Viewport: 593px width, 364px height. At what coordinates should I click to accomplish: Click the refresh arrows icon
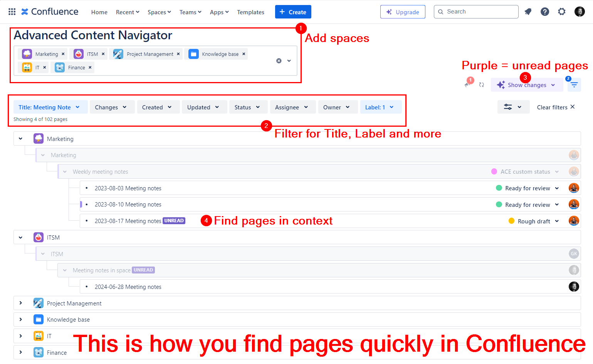482,85
